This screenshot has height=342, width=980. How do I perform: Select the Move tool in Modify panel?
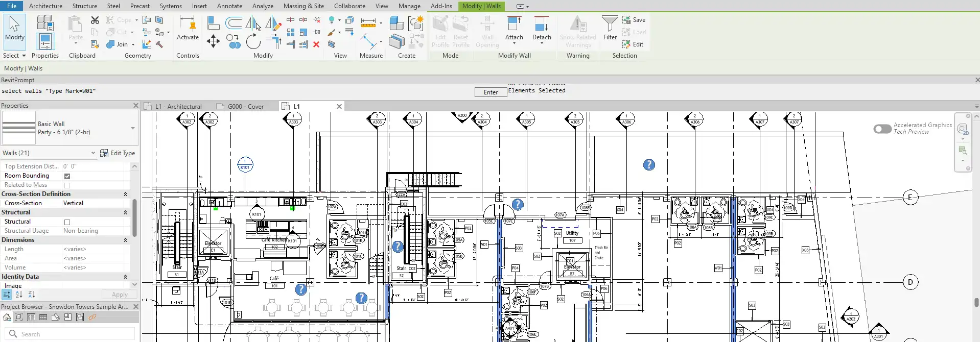click(x=213, y=41)
